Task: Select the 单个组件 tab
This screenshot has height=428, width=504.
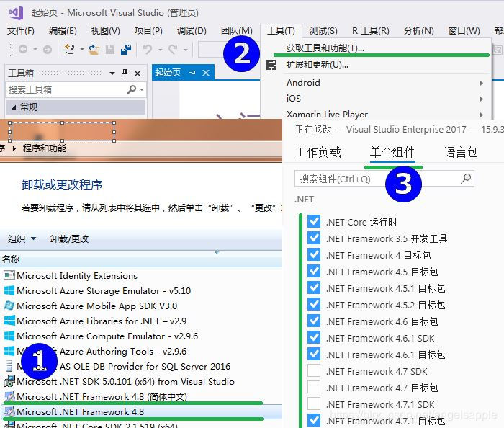Action: click(x=392, y=152)
